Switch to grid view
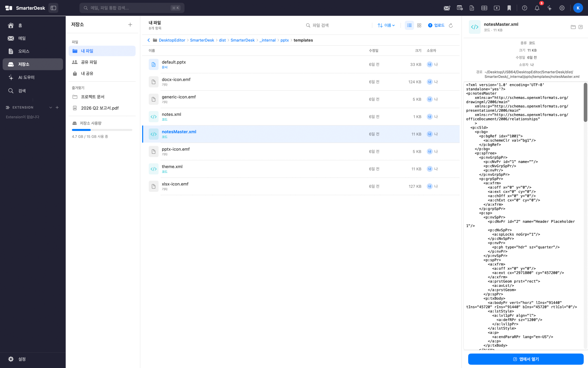 (419, 25)
